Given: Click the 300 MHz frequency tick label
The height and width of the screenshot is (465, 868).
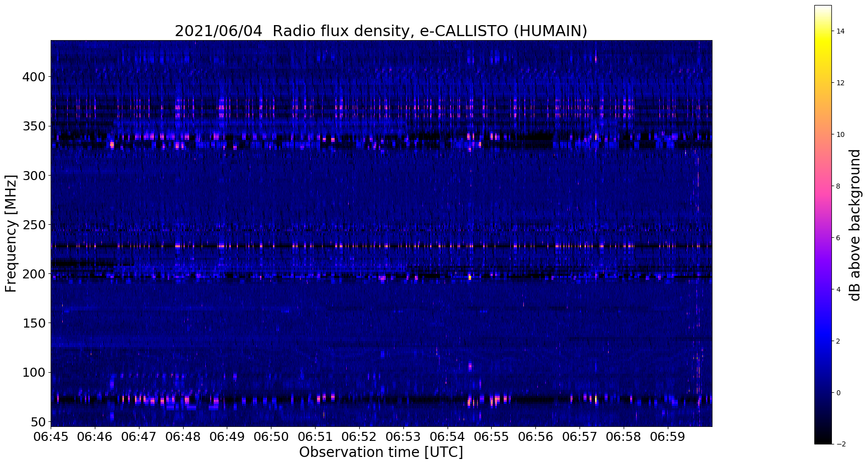Looking at the screenshot, I should (x=34, y=176).
